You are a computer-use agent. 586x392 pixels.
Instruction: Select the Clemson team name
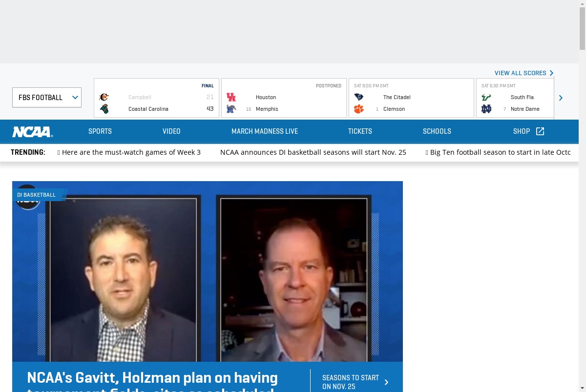pos(394,109)
